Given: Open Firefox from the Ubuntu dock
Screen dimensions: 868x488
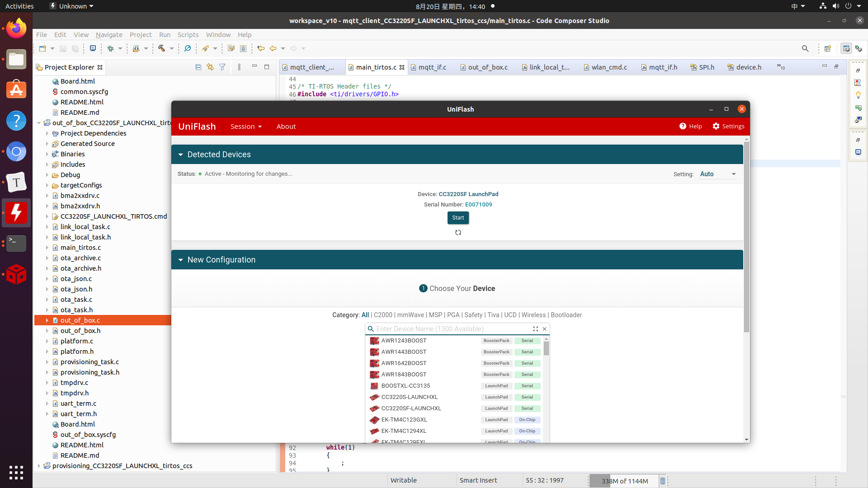Looking at the screenshot, I should click(x=16, y=29).
